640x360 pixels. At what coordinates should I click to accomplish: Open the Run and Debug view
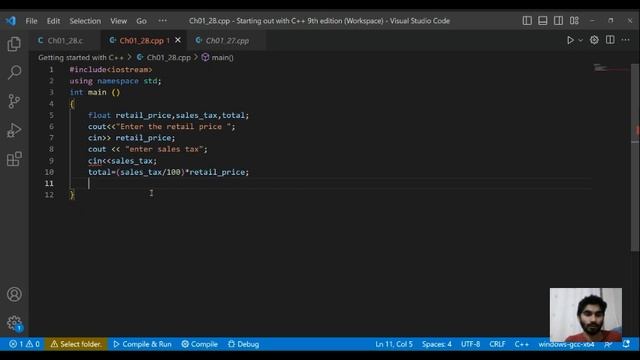tap(14, 130)
